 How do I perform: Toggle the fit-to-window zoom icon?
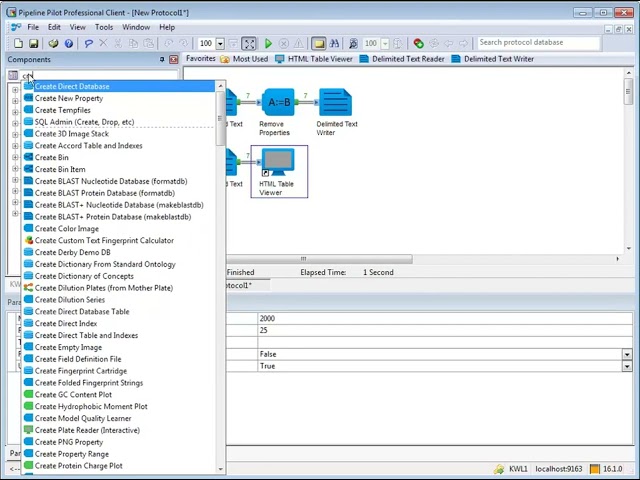pos(249,43)
